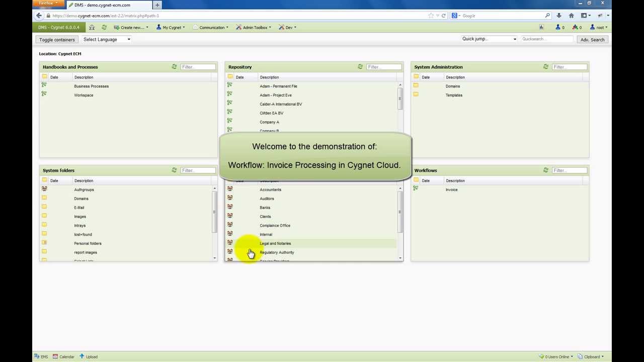The width and height of the screenshot is (644, 362).
Task: Open Business Processes in Handbooks panel
Action: 91,86
